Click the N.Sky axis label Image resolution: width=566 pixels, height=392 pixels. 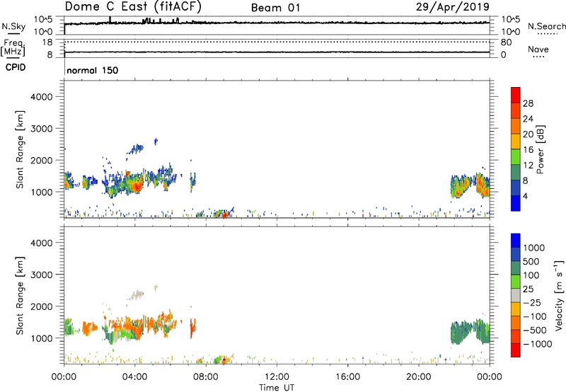tap(13, 26)
